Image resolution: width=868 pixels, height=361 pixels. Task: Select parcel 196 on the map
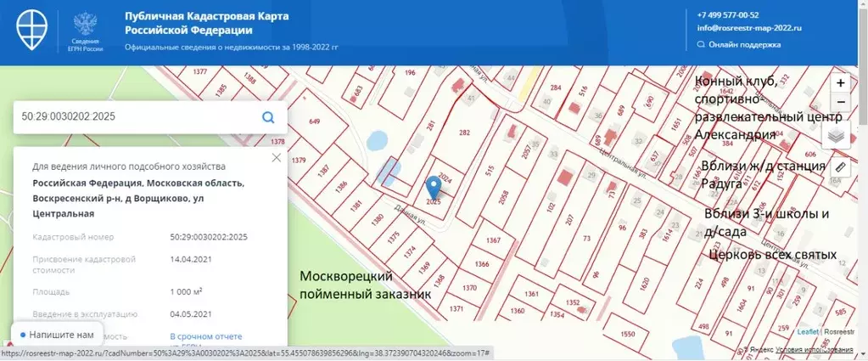(x=410, y=73)
